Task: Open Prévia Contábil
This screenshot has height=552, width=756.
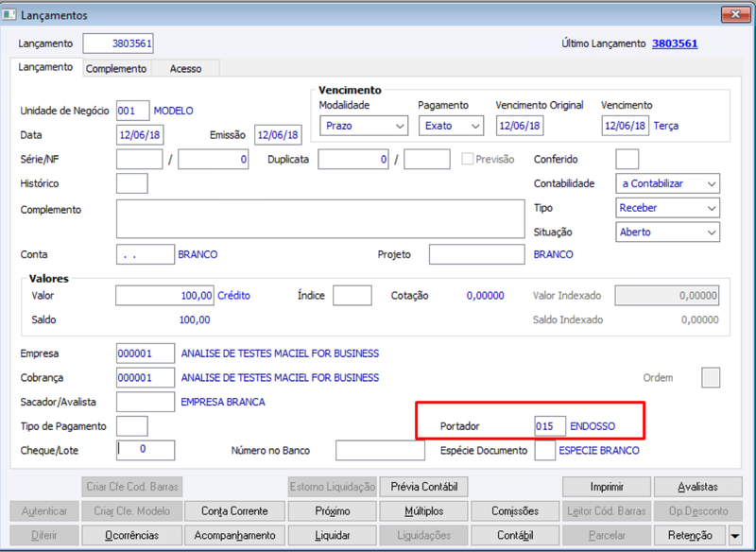Action: point(423,487)
